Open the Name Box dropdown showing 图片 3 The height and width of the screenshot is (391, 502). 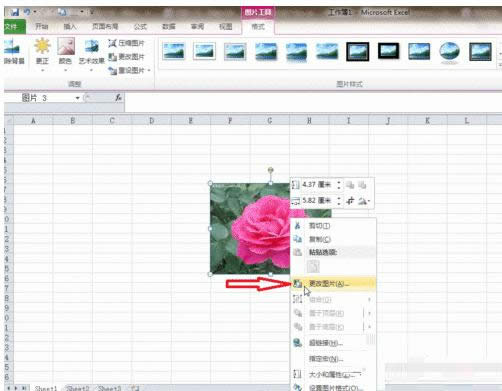tap(78, 98)
